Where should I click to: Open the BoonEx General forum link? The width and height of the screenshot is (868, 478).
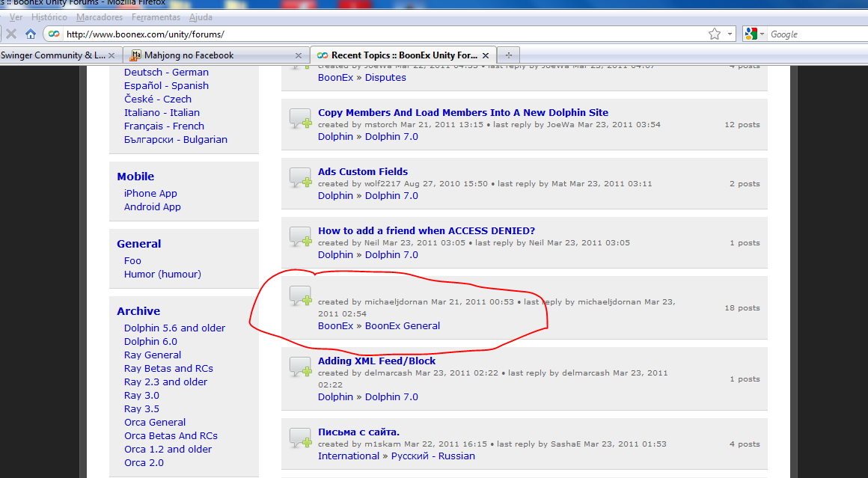pyautogui.click(x=403, y=326)
